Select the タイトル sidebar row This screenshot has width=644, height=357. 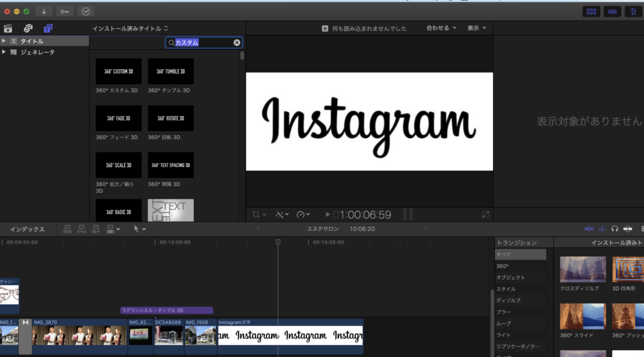click(45, 41)
